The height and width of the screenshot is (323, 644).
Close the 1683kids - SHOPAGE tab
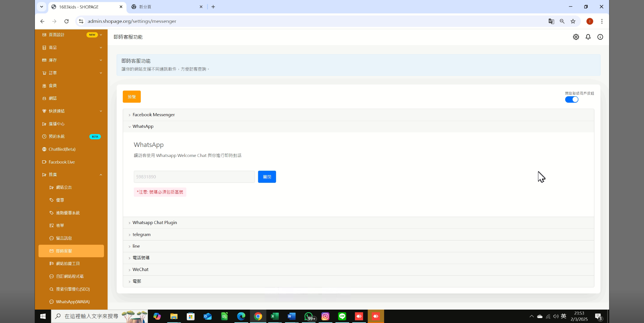click(x=121, y=7)
